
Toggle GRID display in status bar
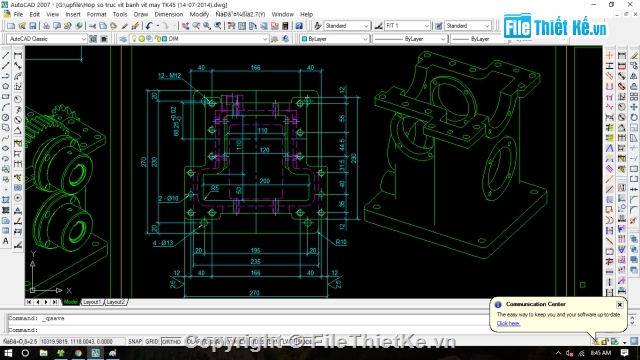click(151, 341)
